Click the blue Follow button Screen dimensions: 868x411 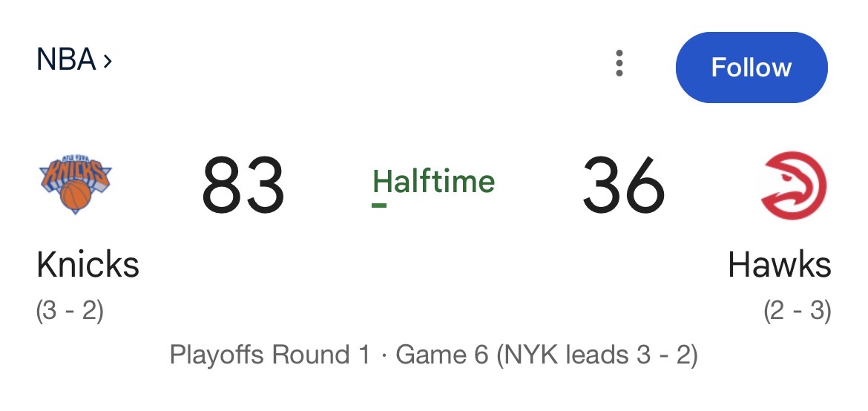752,67
